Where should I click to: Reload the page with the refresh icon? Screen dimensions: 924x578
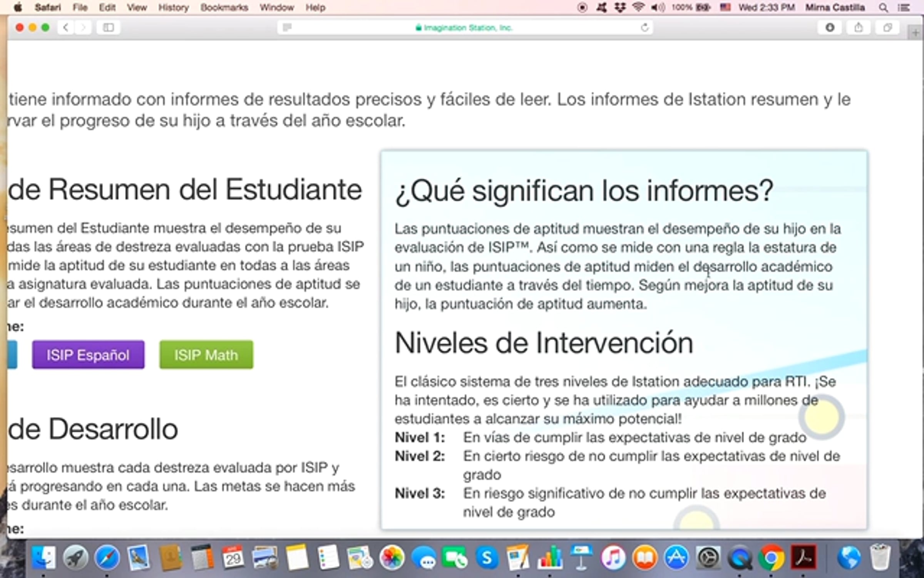644,27
